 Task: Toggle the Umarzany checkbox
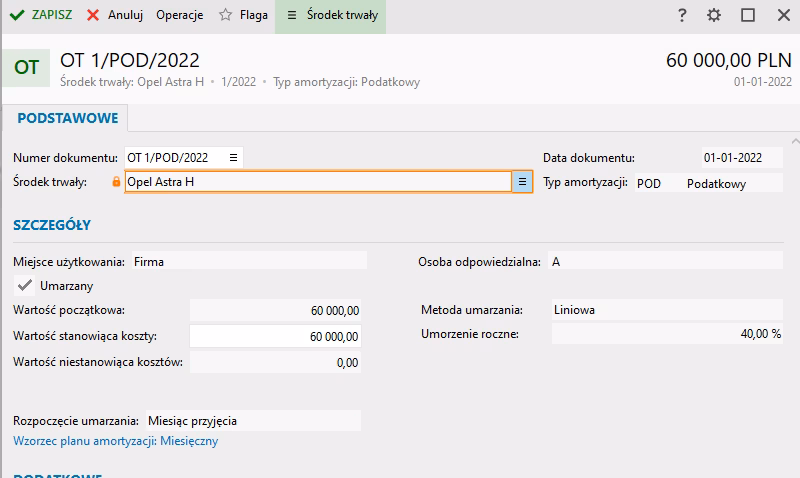(x=24, y=286)
